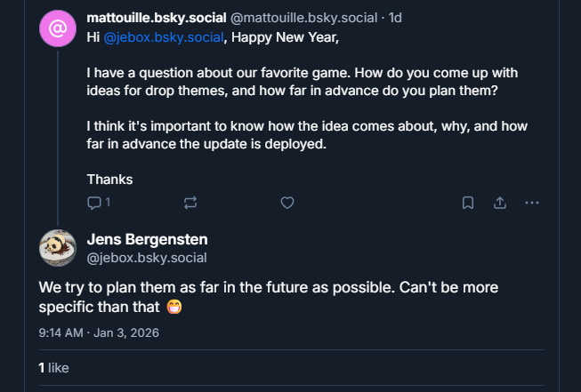The image size is (581, 392).
Task: Click the Jens Bergensten display name
Action: coord(147,239)
